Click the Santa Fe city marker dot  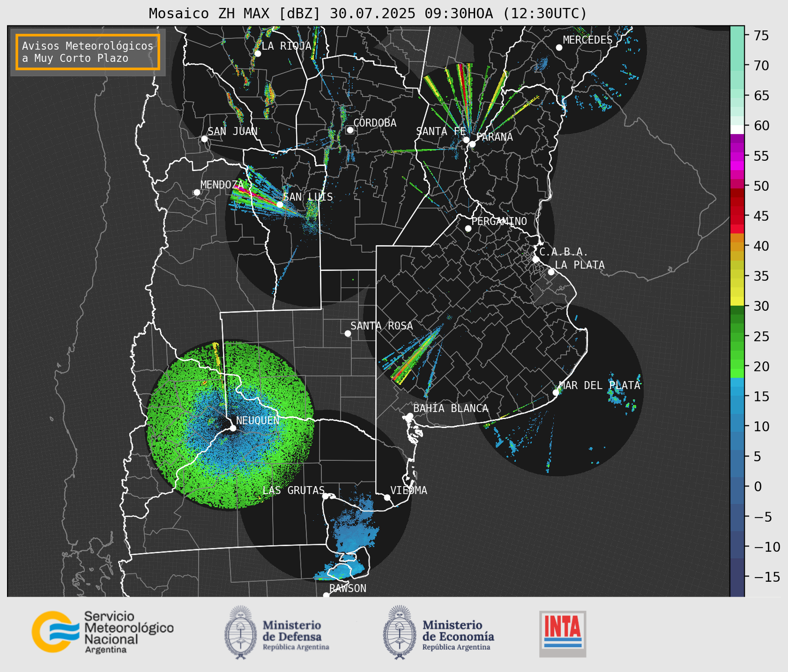tap(466, 140)
